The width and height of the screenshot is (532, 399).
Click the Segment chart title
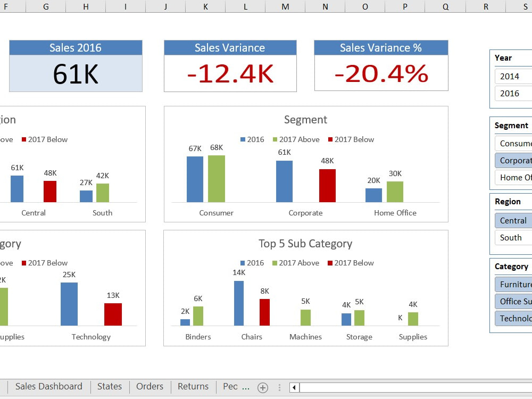click(x=305, y=119)
